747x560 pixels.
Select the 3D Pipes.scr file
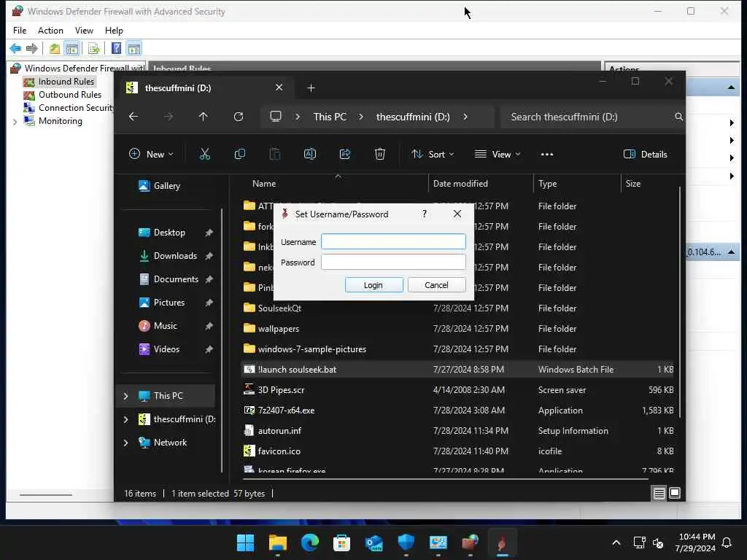[458, 390]
